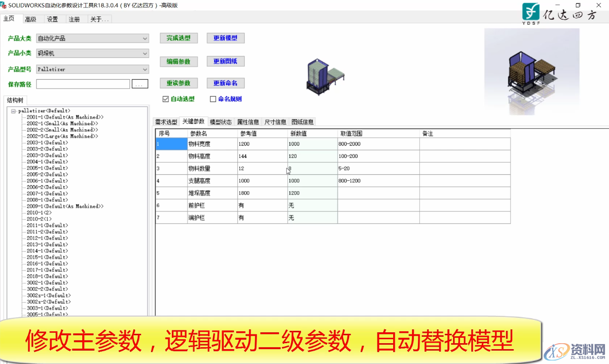Open the 设置 menu
The width and height of the screenshot is (609, 364).
tap(52, 19)
